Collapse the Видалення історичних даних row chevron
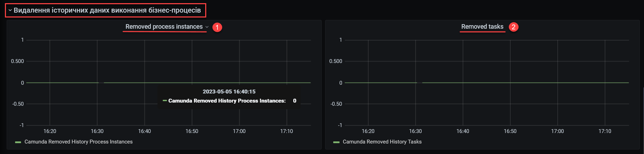The image size is (644, 154). 10,10
